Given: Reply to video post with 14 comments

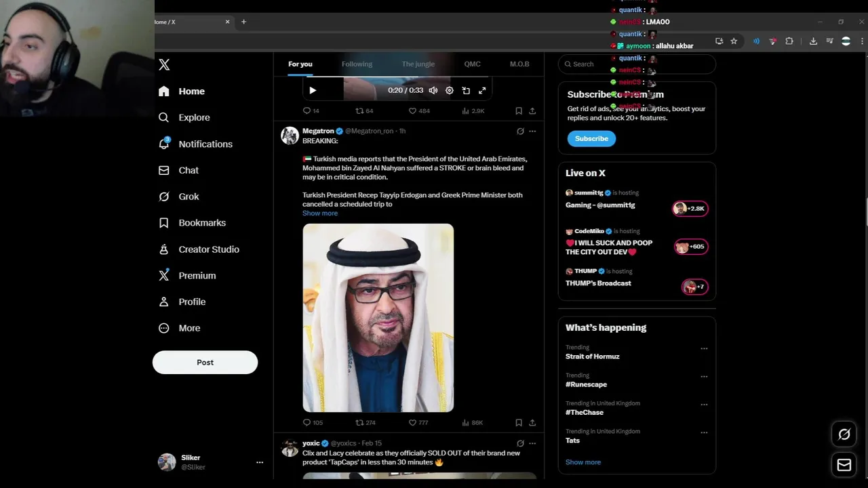Looking at the screenshot, I should tap(311, 110).
